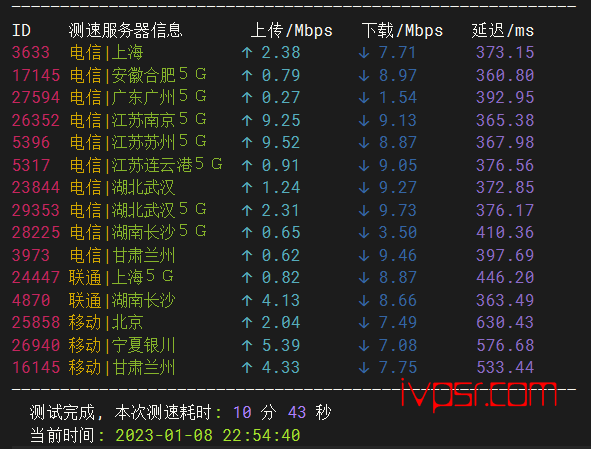Click the 延迟/ms column header
591x449 pixels.
503,31
